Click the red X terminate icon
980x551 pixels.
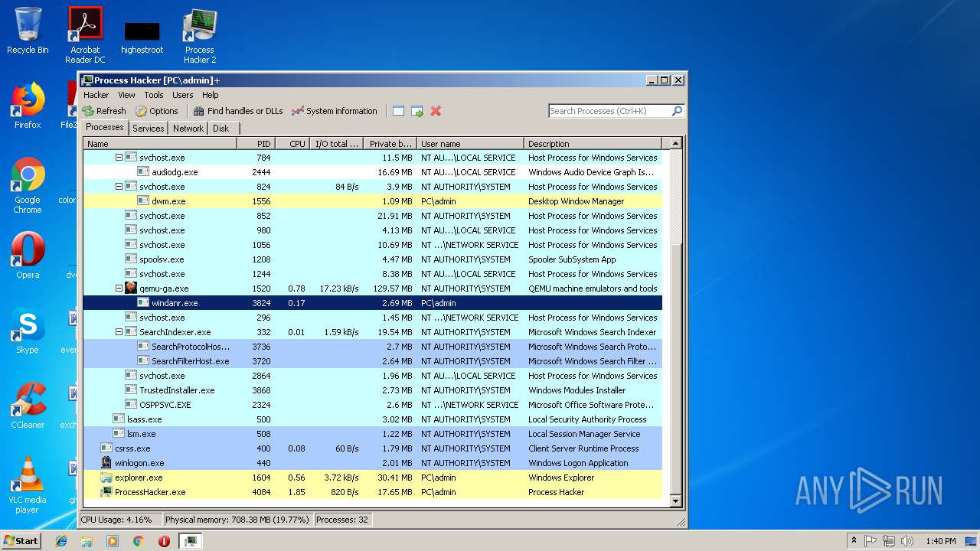pos(436,111)
